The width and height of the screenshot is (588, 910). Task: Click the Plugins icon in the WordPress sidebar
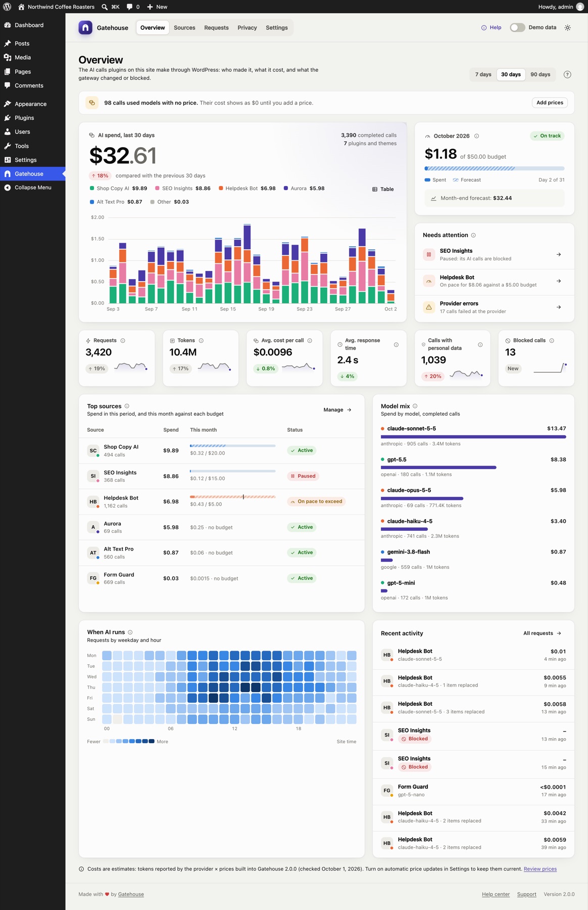pos(8,118)
